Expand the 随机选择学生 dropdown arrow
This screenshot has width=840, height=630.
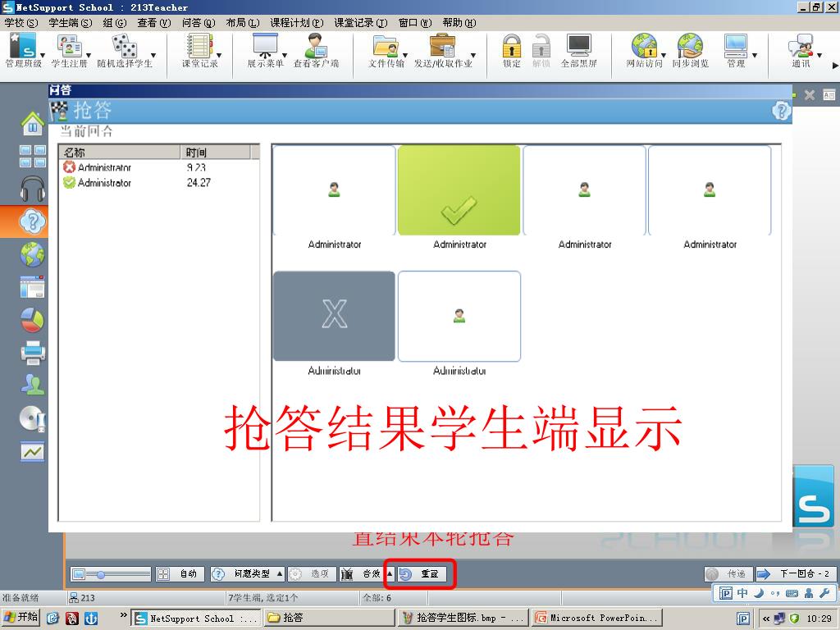pyautogui.click(x=153, y=56)
